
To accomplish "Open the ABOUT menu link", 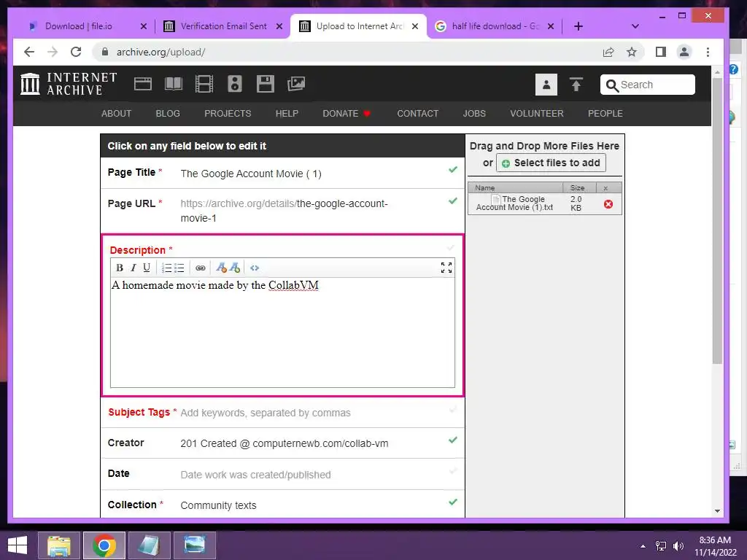I will point(116,113).
